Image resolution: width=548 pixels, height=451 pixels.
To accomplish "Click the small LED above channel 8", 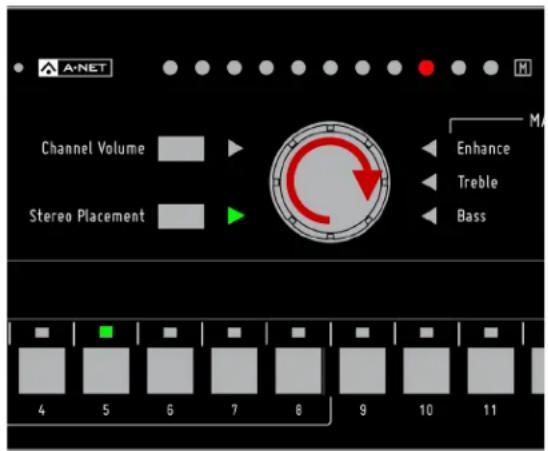I will point(298,332).
